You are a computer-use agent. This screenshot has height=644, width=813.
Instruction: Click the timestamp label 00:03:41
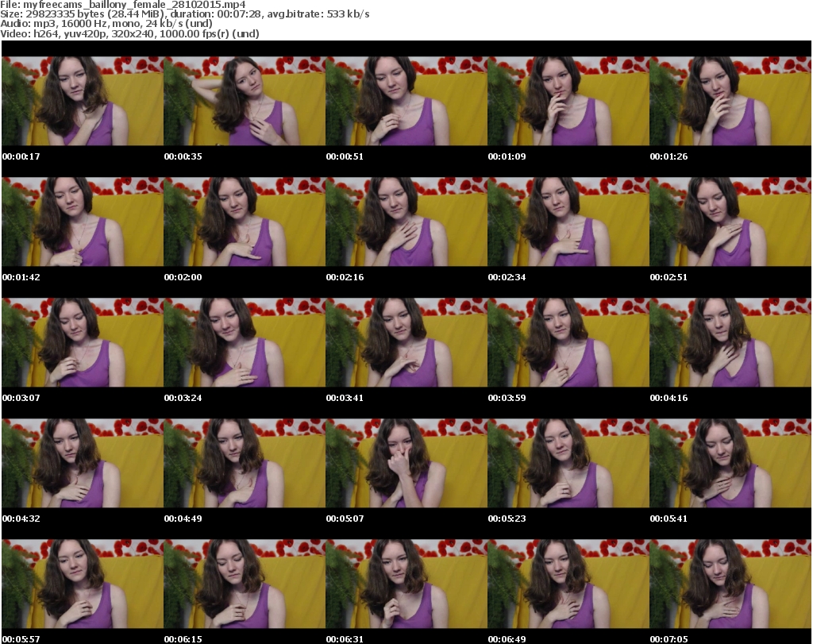(345, 398)
